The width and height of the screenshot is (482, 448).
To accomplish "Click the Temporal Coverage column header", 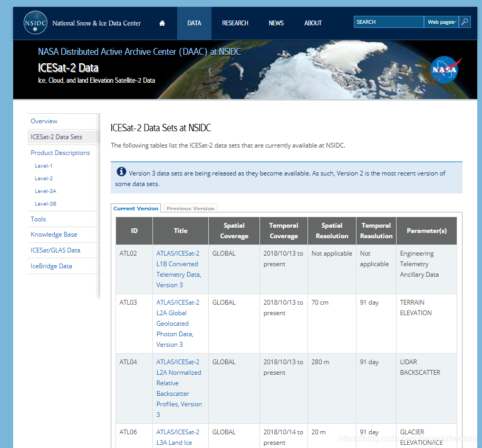I will point(283,231).
